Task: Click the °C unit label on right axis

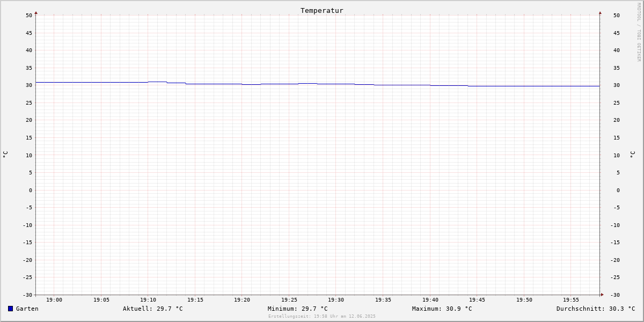Action: [632, 155]
